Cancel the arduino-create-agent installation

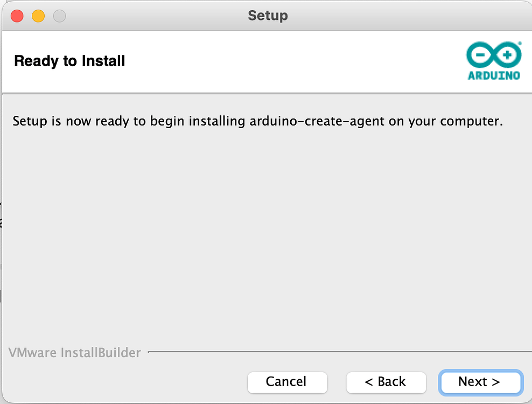(x=287, y=382)
